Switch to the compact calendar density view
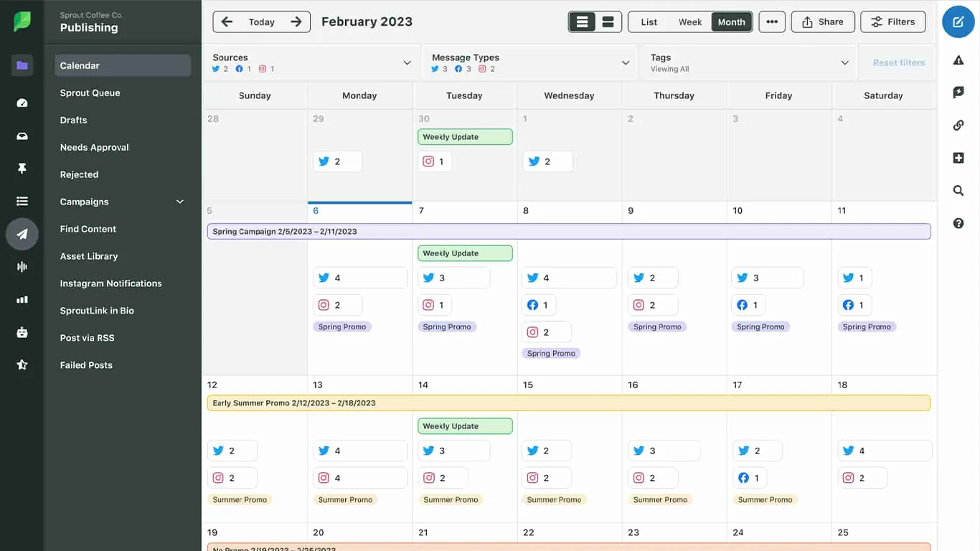Image resolution: width=980 pixels, height=551 pixels. (x=582, y=22)
